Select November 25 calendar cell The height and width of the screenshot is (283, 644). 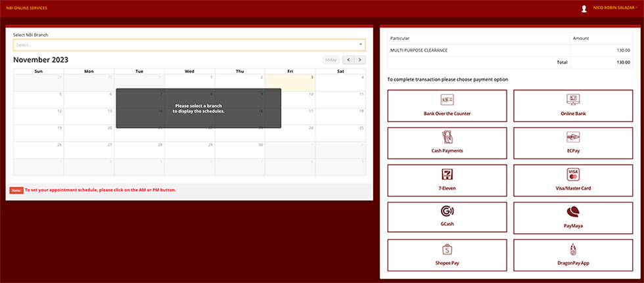(x=340, y=133)
